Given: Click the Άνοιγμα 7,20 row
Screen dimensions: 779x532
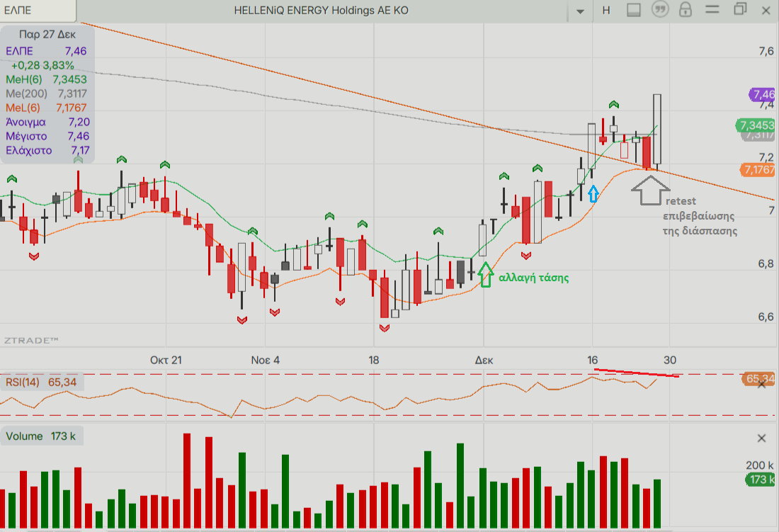Looking at the screenshot, I should [x=47, y=122].
